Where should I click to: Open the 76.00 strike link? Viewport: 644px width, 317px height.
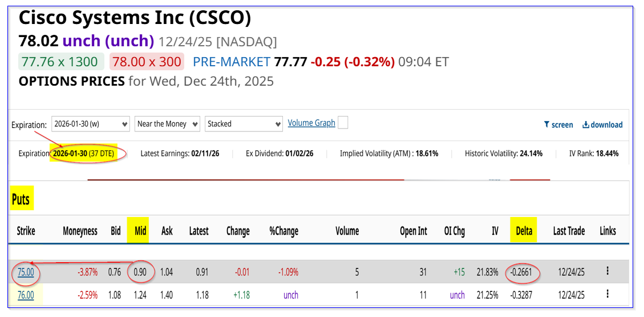click(26, 295)
